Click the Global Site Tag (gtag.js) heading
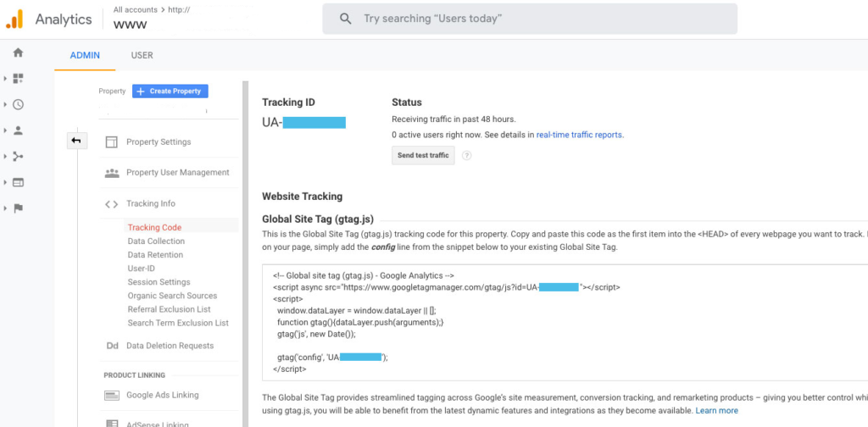Image resolution: width=868 pixels, height=427 pixels. (318, 219)
